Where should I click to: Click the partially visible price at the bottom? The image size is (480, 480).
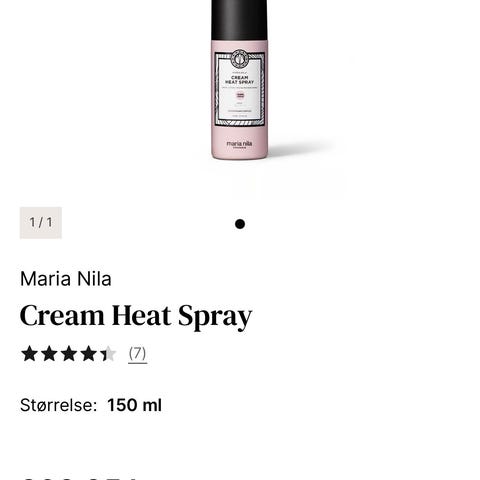80,477
